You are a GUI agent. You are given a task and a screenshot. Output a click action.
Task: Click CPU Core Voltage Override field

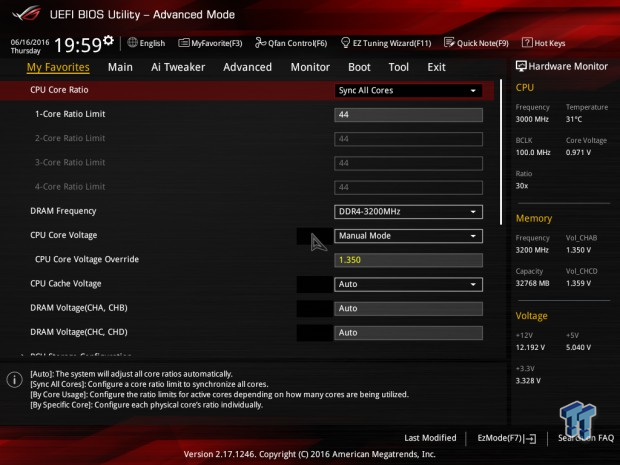coord(408,260)
